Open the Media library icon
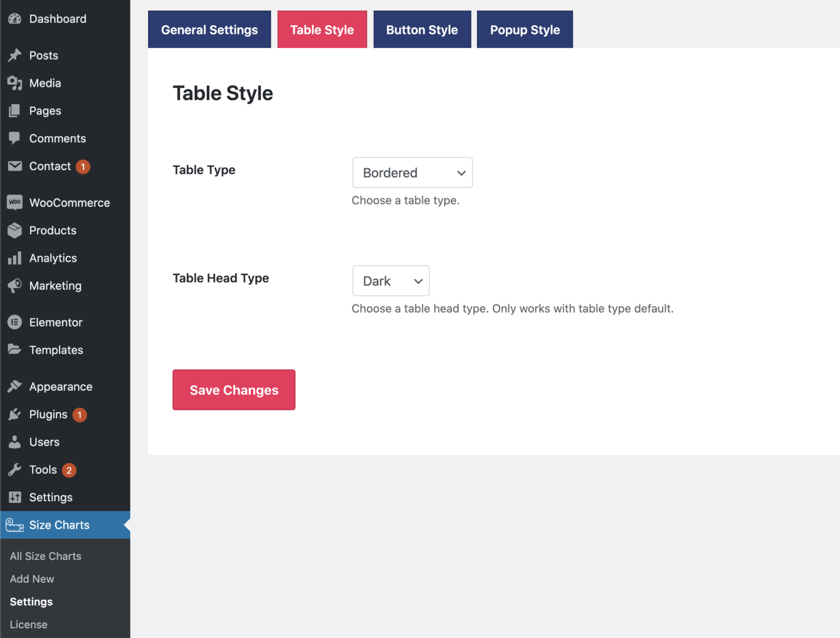Image resolution: width=840 pixels, height=638 pixels. pos(15,83)
